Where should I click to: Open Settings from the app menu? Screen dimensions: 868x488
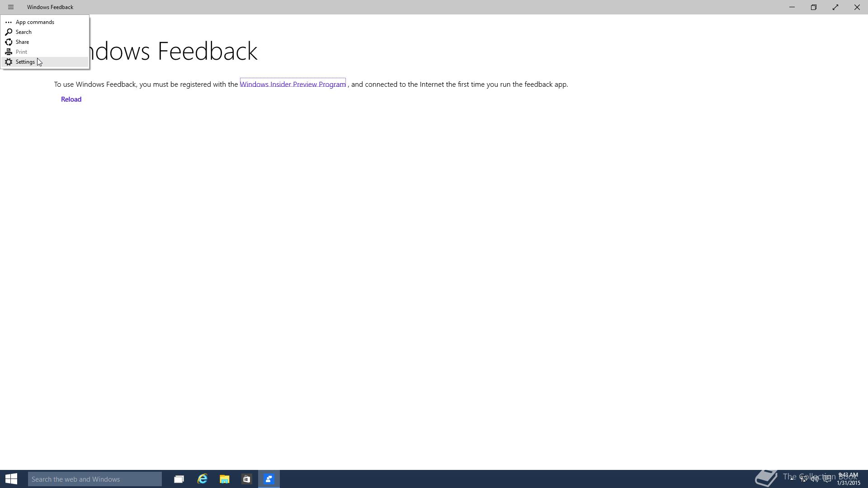point(45,62)
